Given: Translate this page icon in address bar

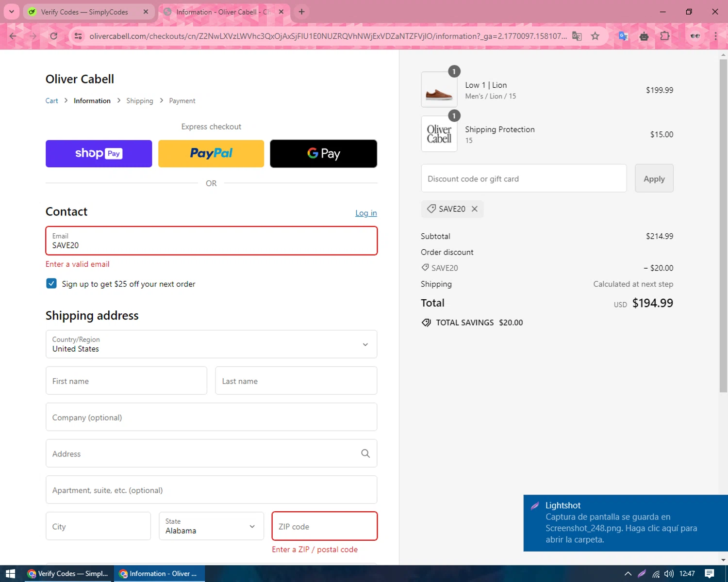Looking at the screenshot, I should point(577,36).
